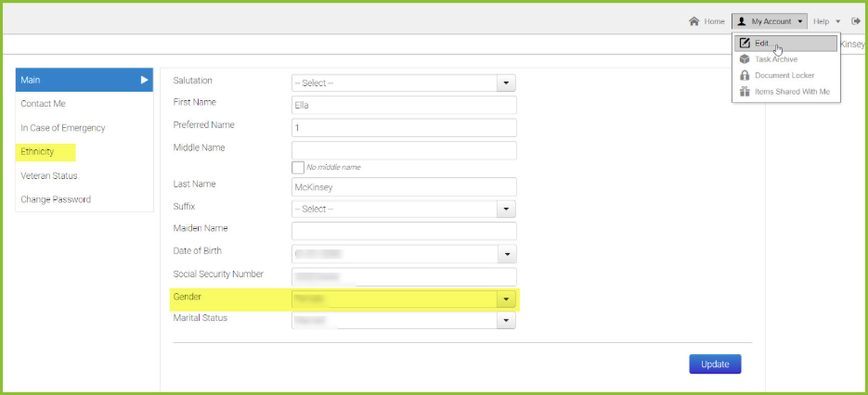Click the Home house icon
This screenshot has width=868, height=395.
click(693, 21)
